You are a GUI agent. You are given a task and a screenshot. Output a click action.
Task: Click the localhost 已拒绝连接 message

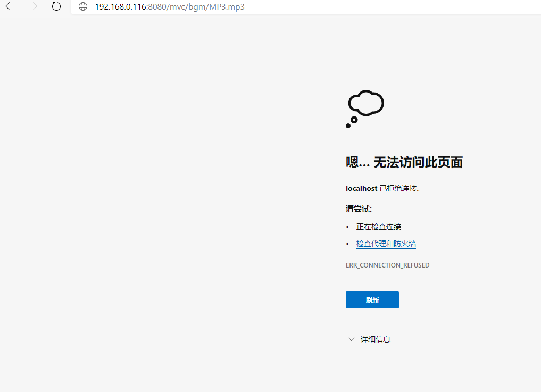383,188
